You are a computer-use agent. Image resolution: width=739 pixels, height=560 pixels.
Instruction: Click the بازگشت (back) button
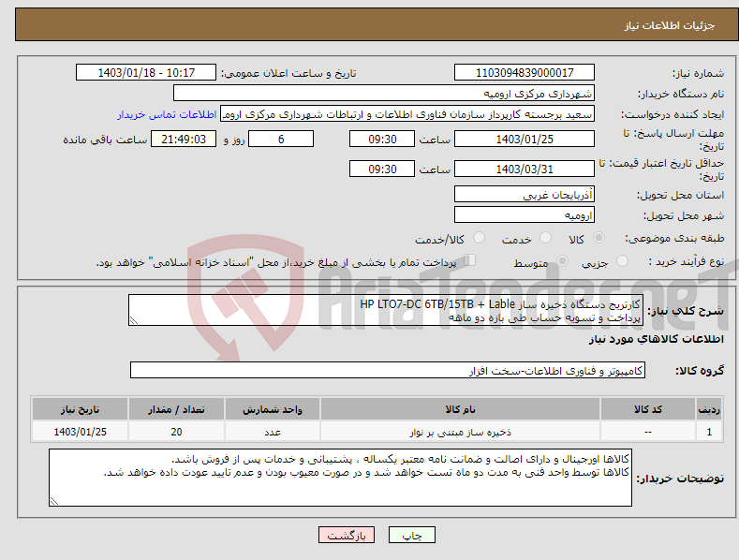pos(347,535)
